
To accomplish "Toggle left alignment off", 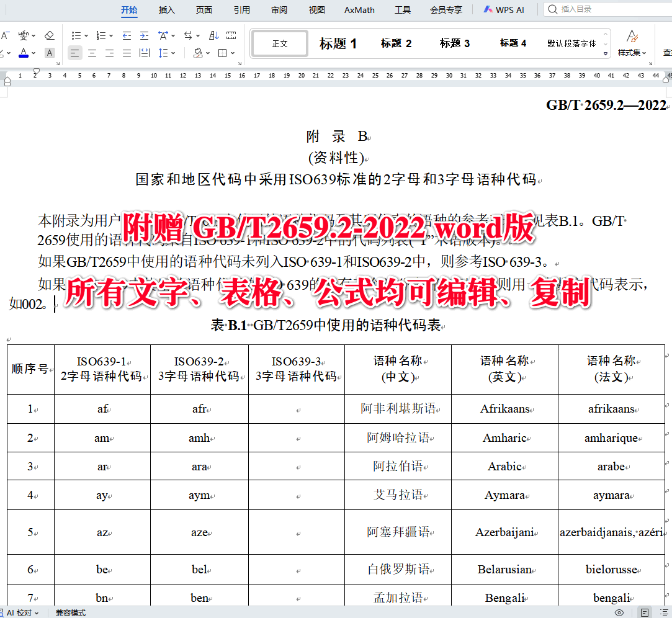I will coord(74,53).
